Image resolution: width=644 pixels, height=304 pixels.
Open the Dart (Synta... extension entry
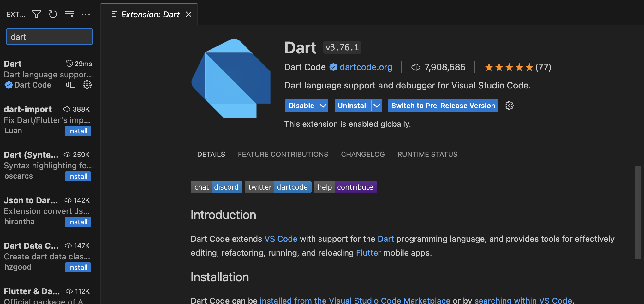(50, 165)
